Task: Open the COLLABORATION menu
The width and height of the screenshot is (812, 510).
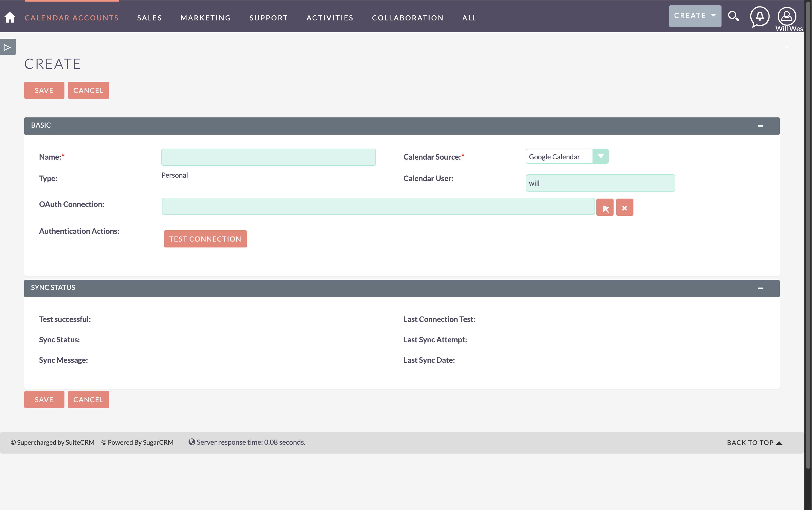Action: click(407, 17)
